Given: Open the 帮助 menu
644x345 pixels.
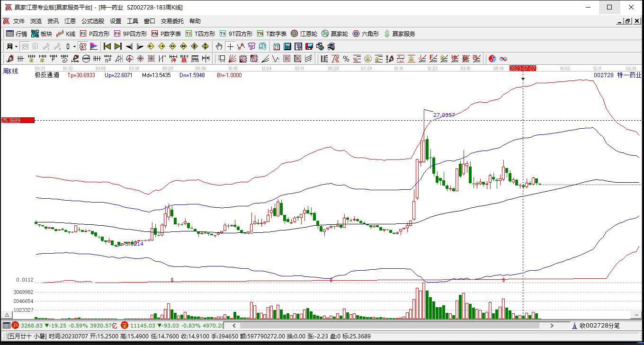Looking at the screenshot, I should coord(195,21).
